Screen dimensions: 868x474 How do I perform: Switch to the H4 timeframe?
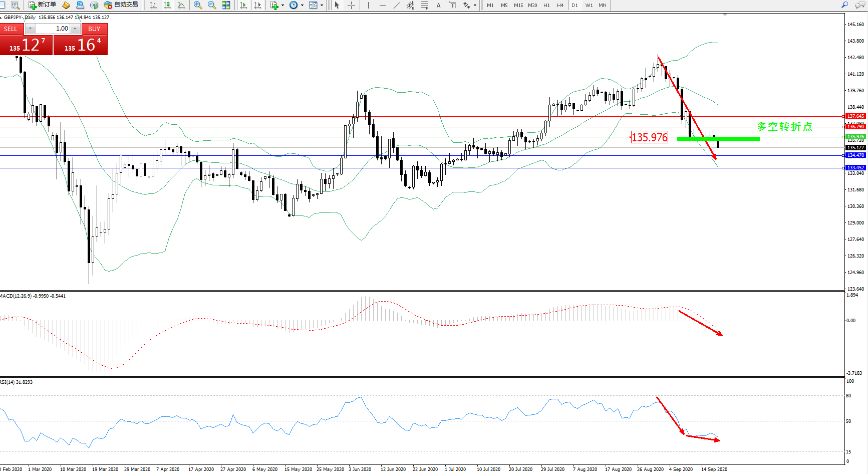560,5
